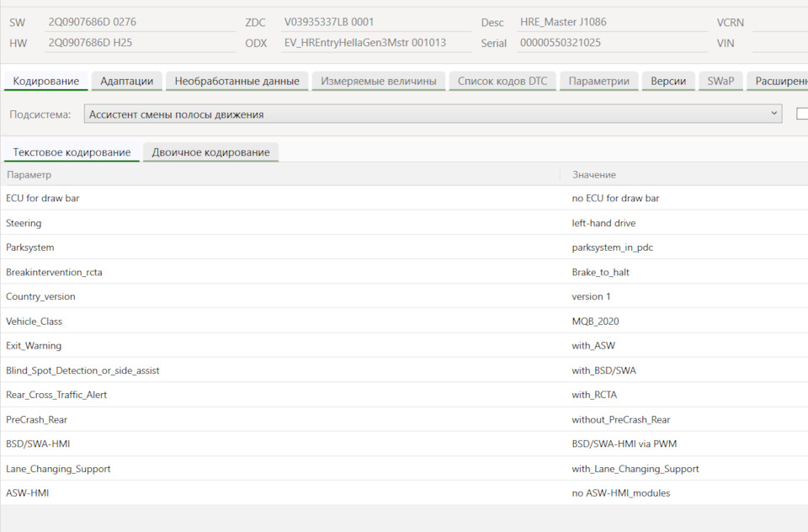Switch to Необработанные данные tab
Viewport: 808px width, 532px height.
[237, 81]
